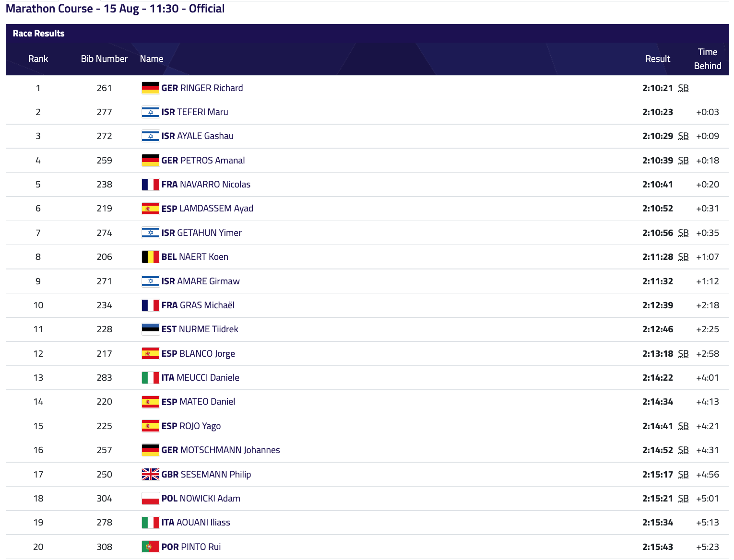Select the Race Results section heading
Viewport: 734px width, 560px height.
(x=38, y=34)
